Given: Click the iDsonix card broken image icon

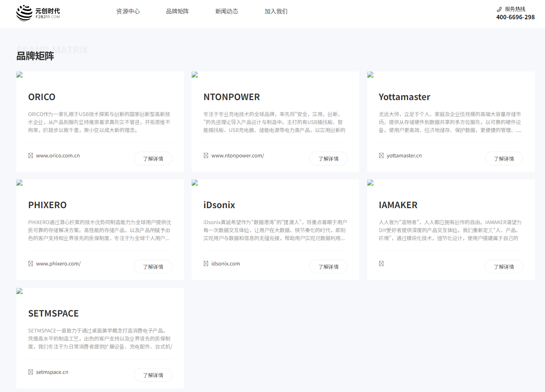Looking at the screenshot, I should 195,183.
